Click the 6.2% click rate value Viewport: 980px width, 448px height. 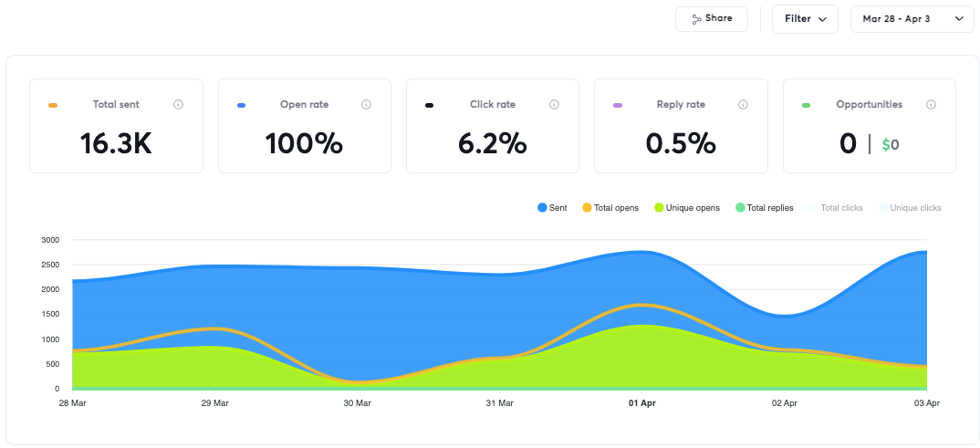pyautogui.click(x=492, y=143)
